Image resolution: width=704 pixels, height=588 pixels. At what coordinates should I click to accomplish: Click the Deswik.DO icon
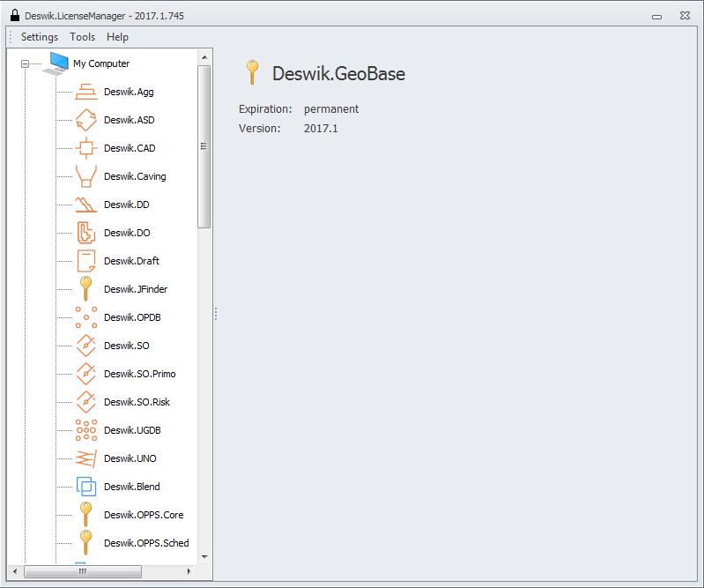[x=85, y=233]
